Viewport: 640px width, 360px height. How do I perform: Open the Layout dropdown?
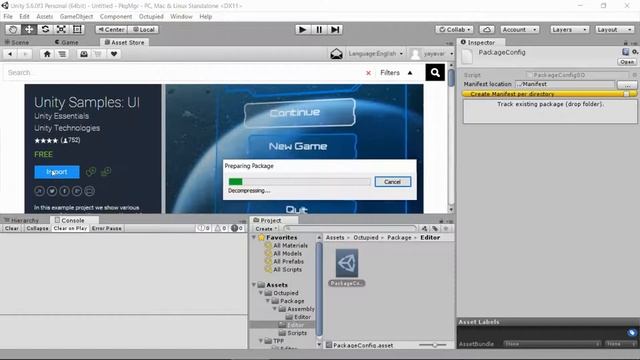pyautogui.click(x=614, y=29)
